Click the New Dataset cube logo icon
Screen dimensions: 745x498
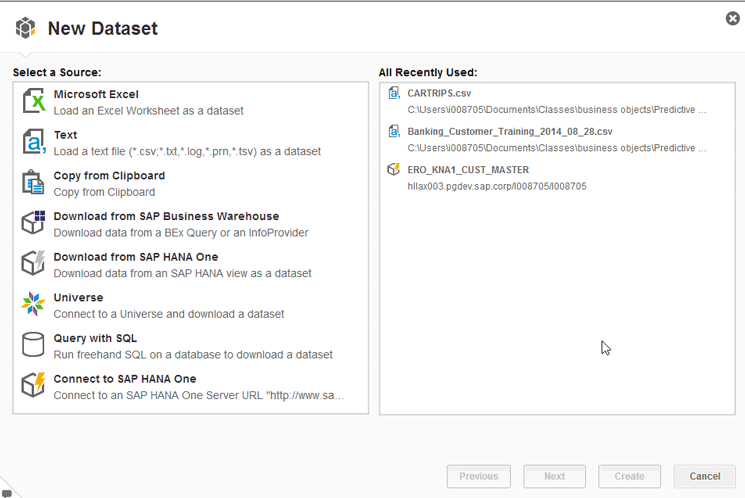click(25, 28)
